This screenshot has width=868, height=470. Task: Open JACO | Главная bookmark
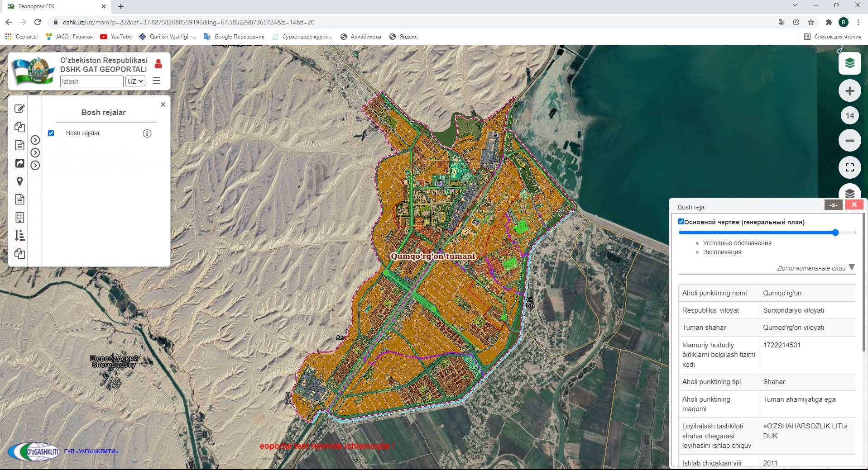click(x=69, y=37)
